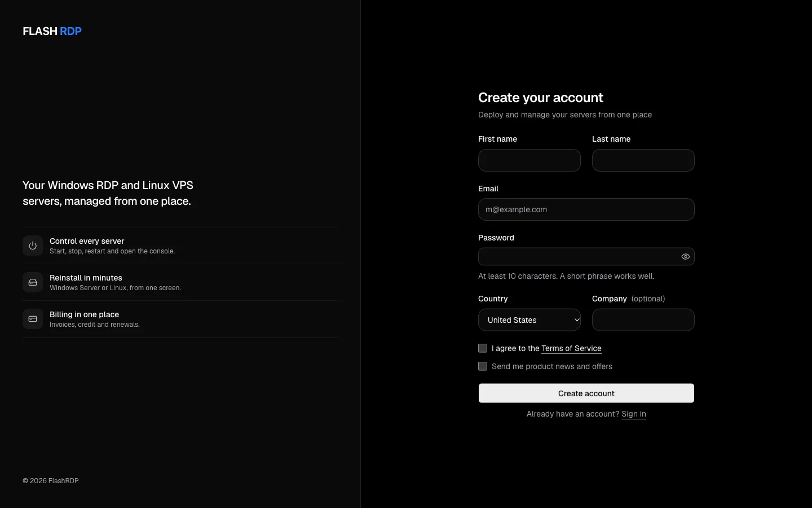Focus the First name field

point(529,160)
